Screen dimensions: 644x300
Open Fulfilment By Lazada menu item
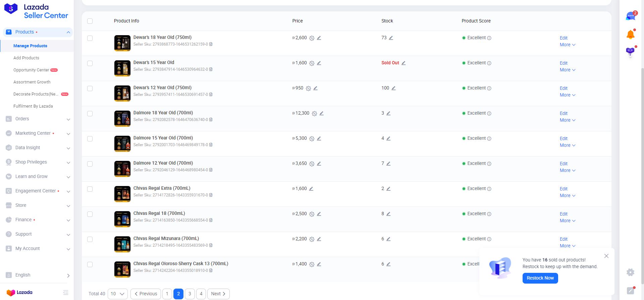[33, 106]
